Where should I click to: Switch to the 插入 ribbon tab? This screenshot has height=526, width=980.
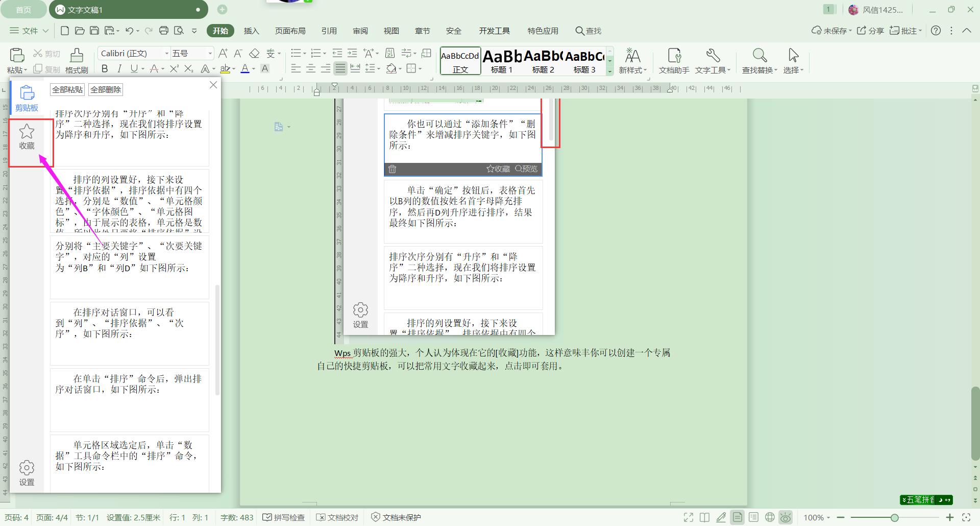tap(251, 31)
